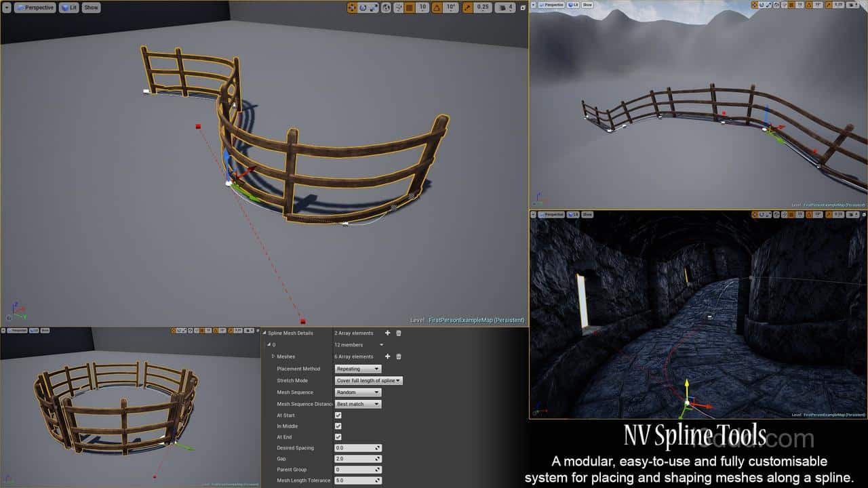Toggle rotation snapping icon
The width and height of the screenshot is (868, 488).
coord(437,7)
